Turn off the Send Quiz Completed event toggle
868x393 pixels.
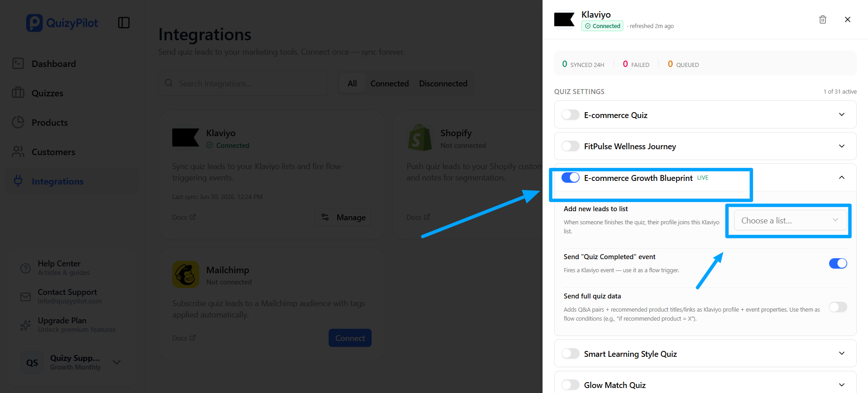tap(838, 263)
